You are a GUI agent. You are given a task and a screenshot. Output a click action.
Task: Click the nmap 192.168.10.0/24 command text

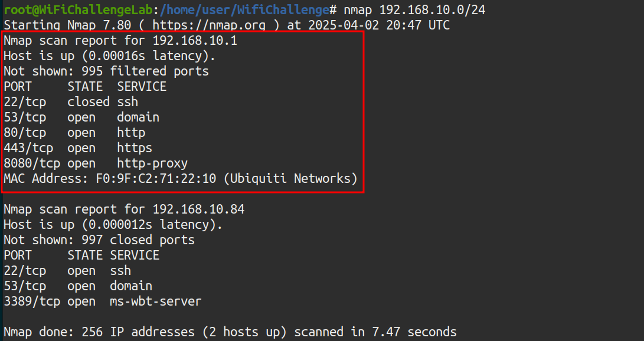coord(414,10)
